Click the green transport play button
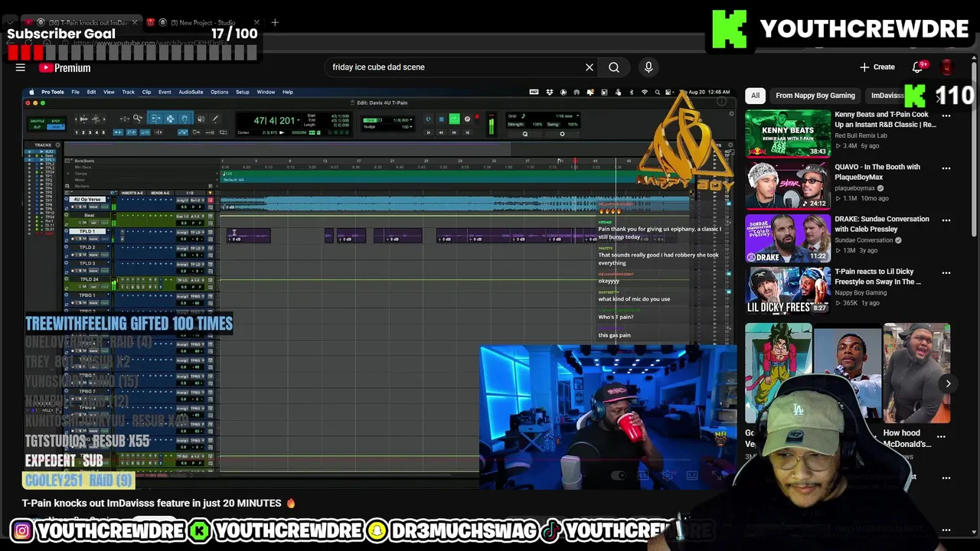Viewport: 980px width, 551px height. point(455,119)
